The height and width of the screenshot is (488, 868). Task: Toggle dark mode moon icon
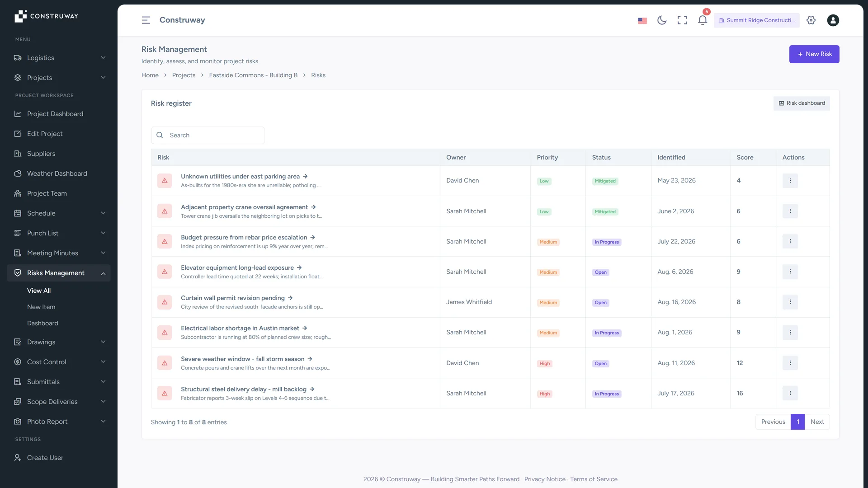662,20
